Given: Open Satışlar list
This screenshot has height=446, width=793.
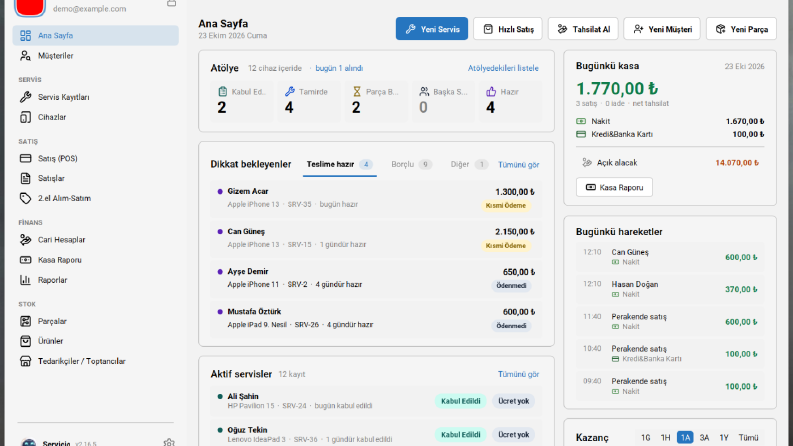Looking at the screenshot, I should point(96,179).
